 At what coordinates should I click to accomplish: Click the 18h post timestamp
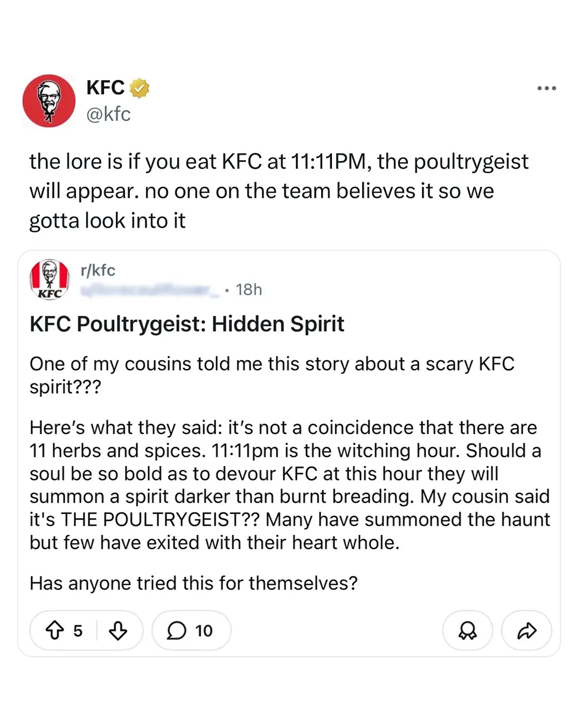pos(248,290)
